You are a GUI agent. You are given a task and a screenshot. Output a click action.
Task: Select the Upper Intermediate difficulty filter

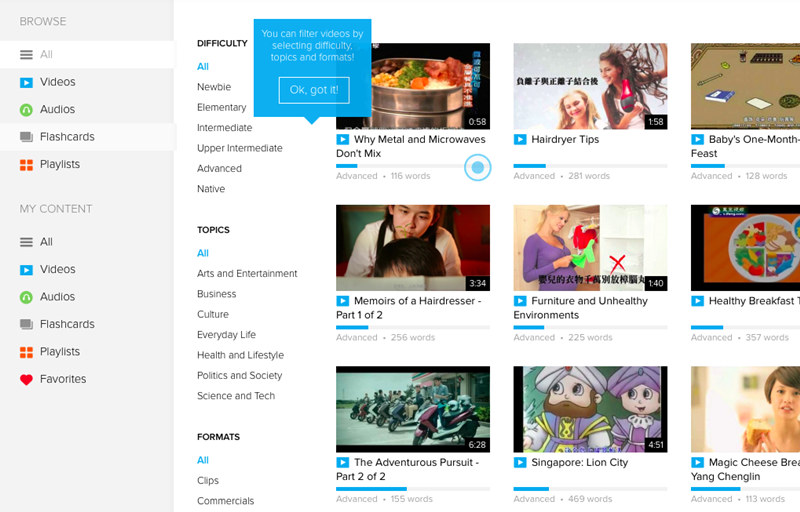tap(239, 148)
